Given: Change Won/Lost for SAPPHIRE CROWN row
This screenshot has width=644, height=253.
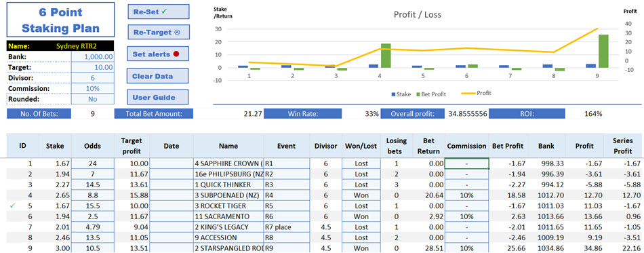Looking at the screenshot, I should 361,163.
